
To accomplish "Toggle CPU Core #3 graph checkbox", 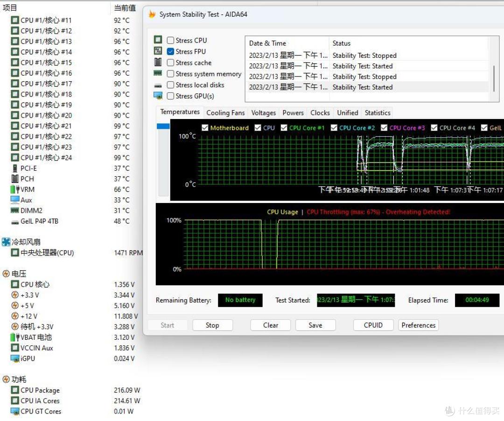I will [384, 127].
